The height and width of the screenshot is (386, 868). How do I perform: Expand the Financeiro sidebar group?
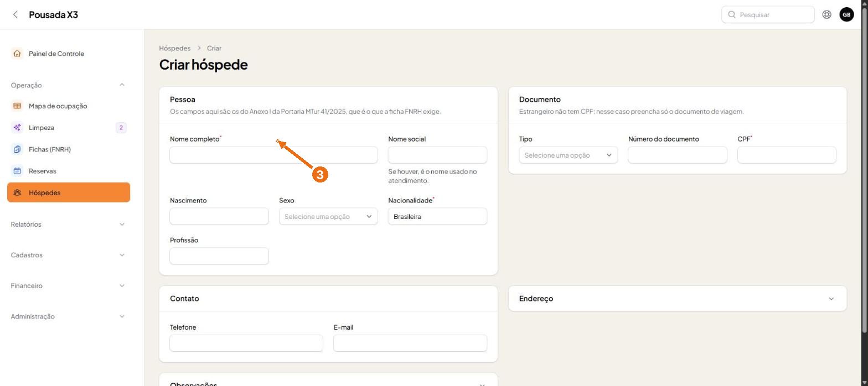[122, 286]
